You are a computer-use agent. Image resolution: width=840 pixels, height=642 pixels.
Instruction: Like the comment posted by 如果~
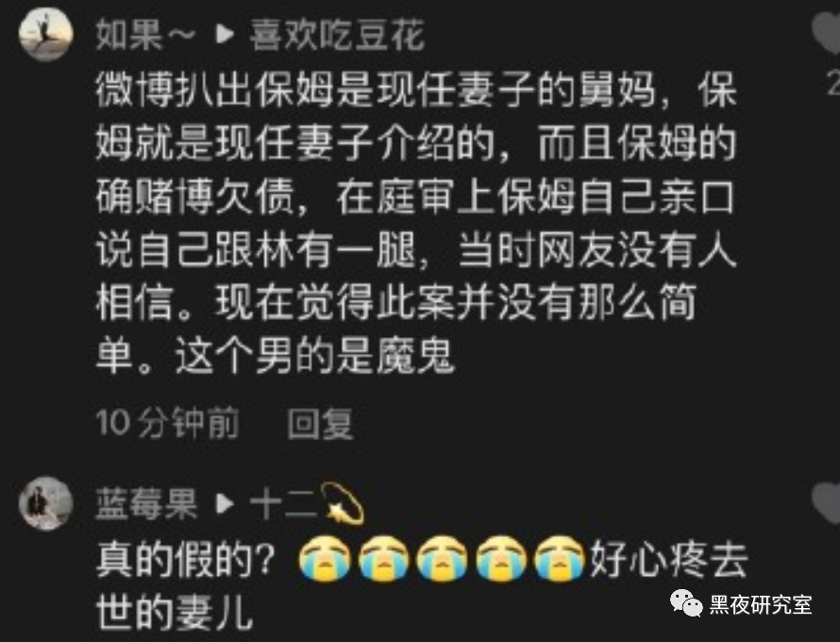click(x=827, y=33)
